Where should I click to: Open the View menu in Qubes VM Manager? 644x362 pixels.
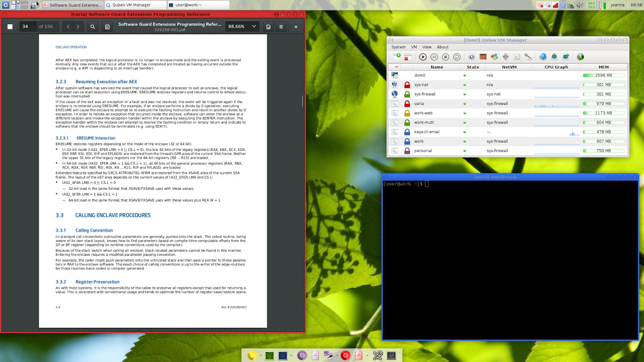[x=427, y=47]
